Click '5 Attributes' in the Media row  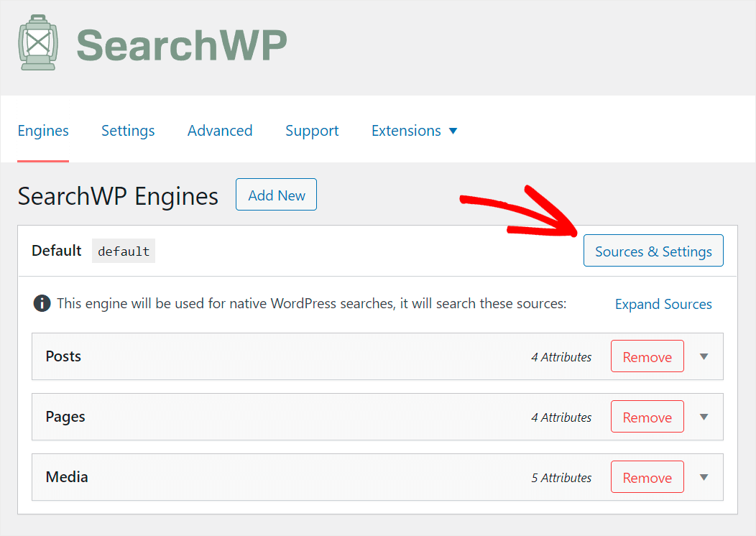[x=561, y=478]
